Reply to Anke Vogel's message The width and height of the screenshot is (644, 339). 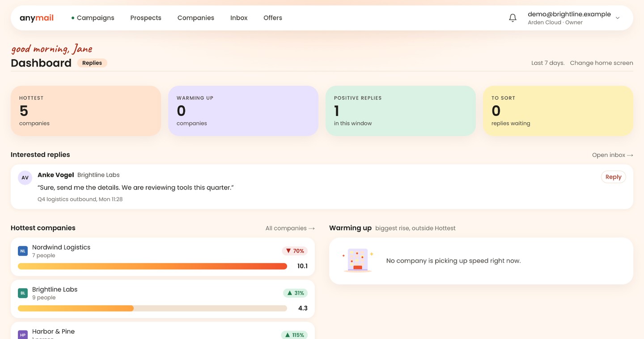[x=613, y=177]
